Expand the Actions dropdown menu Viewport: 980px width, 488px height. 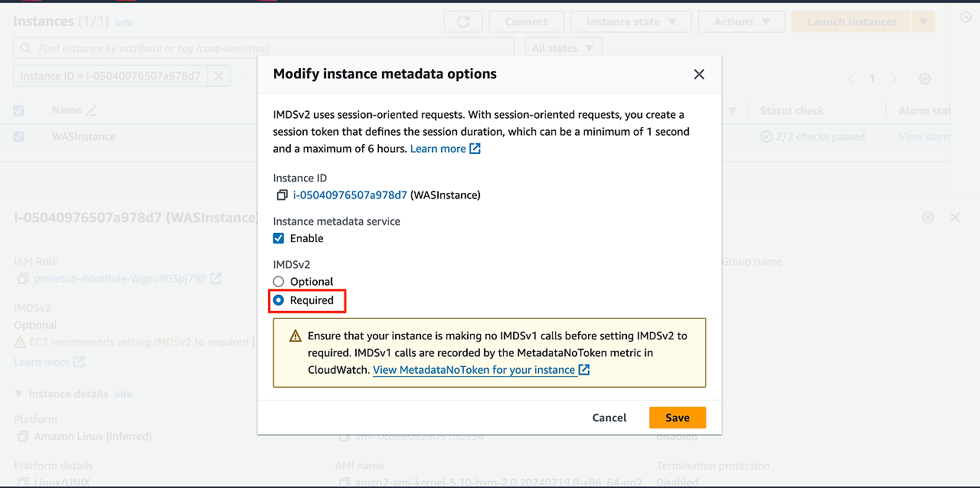pos(741,22)
